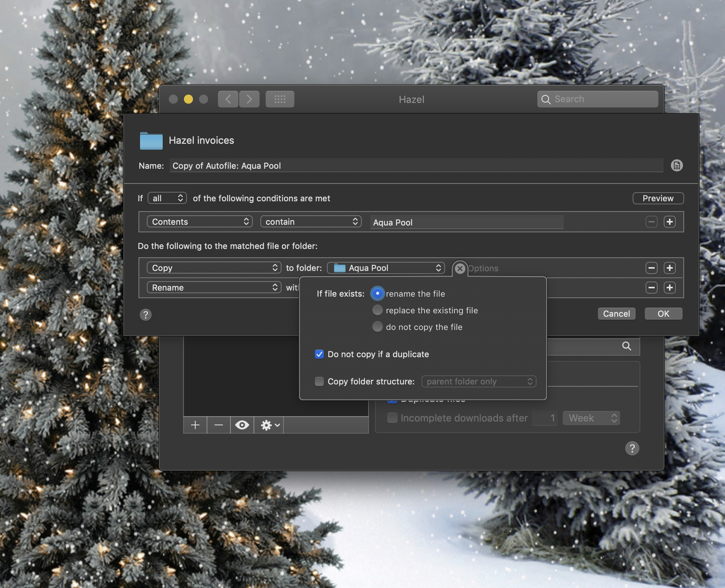Screen dimensions: 725x588
Task: Click the rule Name text field
Action: (x=416, y=166)
